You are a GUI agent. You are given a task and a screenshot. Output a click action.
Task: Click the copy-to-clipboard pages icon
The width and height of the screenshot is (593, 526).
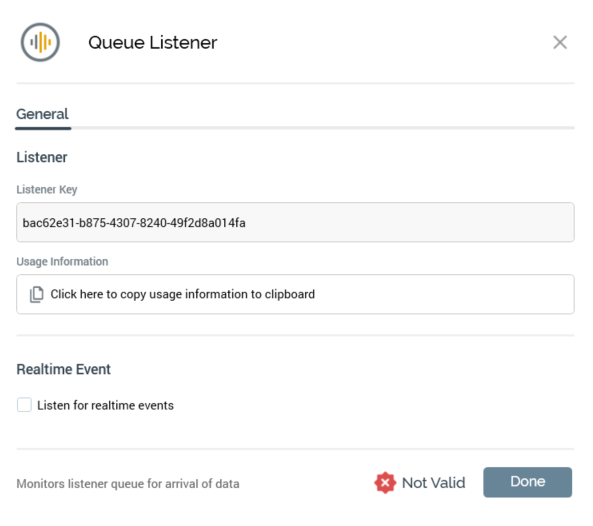click(37, 294)
